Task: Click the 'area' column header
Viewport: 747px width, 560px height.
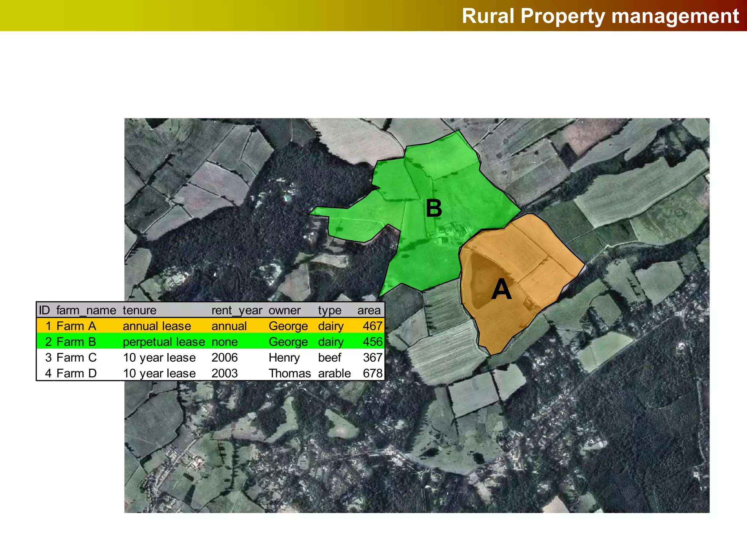Action: click(369, 311)
